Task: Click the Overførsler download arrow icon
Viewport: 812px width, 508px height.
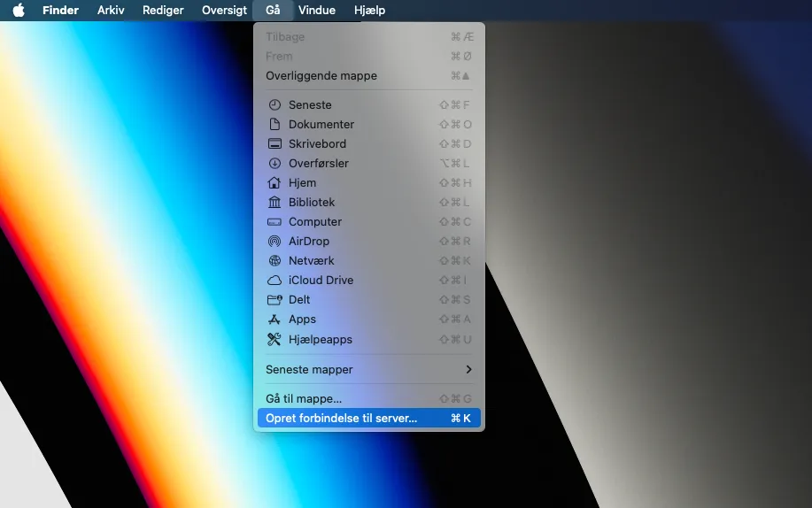Action: coord(275,163)
